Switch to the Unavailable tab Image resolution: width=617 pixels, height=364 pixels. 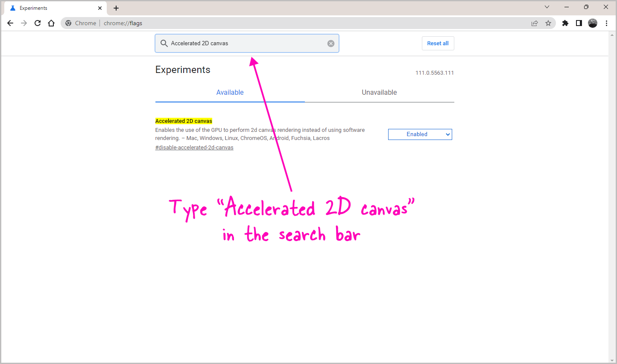[379, 92]
